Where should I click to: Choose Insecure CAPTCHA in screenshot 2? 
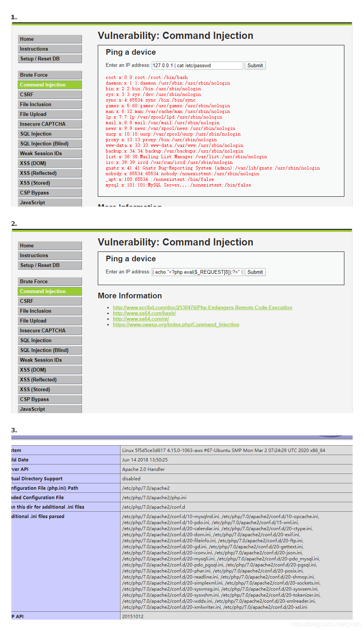(49, 330)
